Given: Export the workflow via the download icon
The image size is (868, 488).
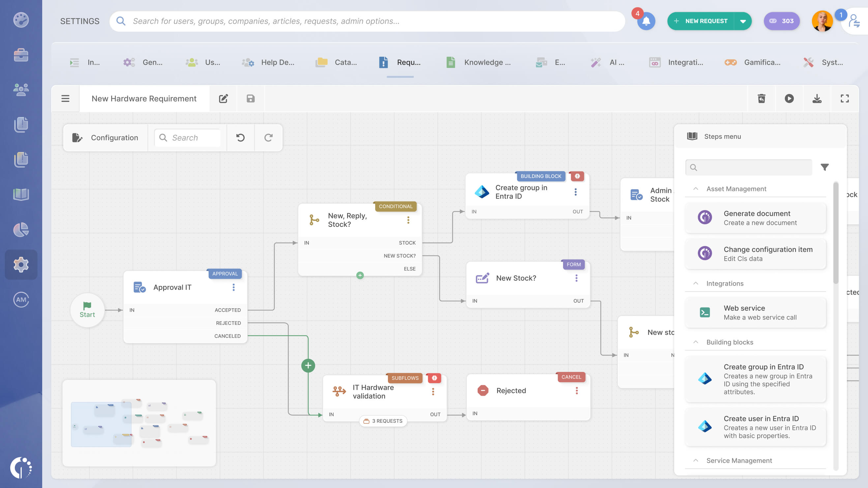Looking at the screenshot, I should click(x=817, y=98).
